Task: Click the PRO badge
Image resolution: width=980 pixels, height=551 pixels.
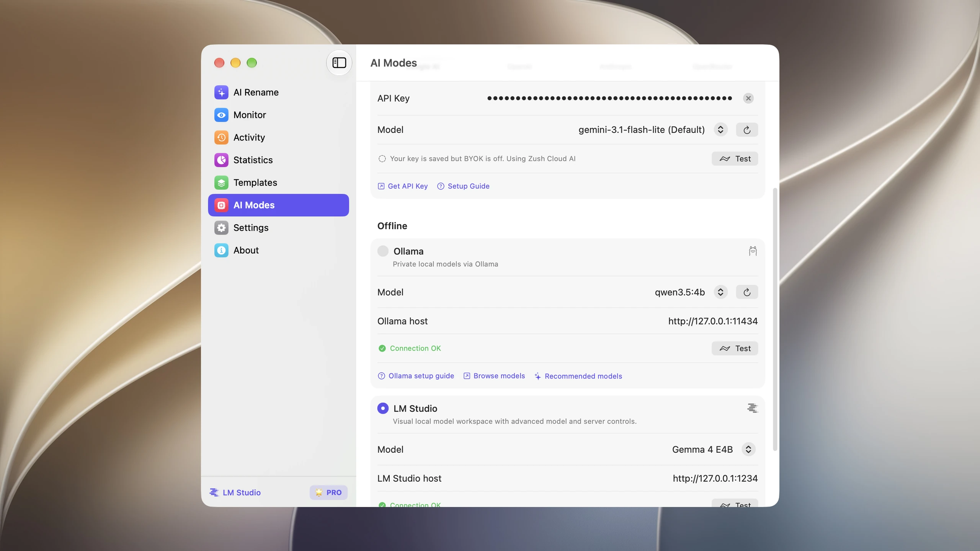Action: pos(328,492)
